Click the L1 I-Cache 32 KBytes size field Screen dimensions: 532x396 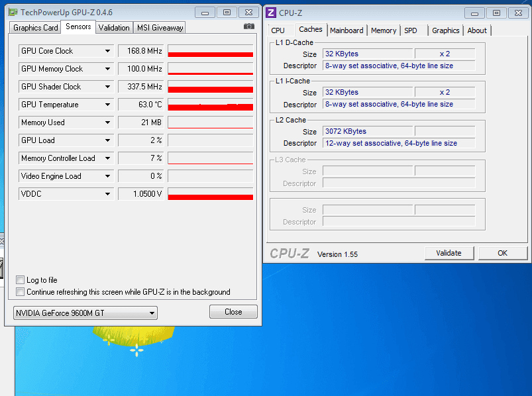(x=368, y=92)
